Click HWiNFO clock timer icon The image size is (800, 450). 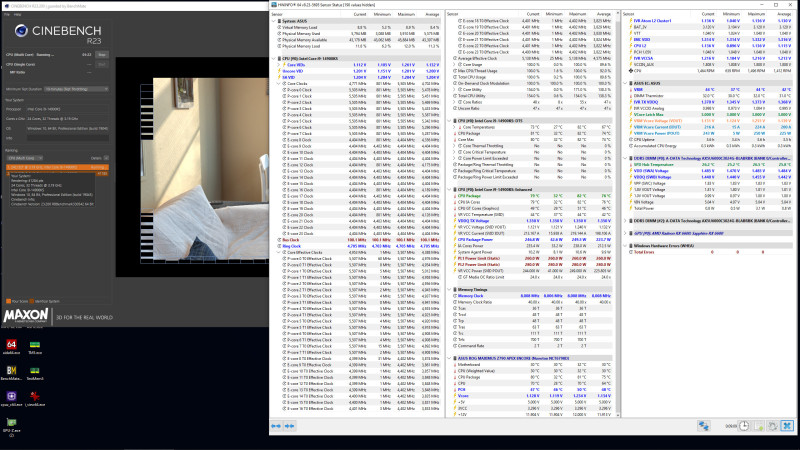tap(744, 426)
